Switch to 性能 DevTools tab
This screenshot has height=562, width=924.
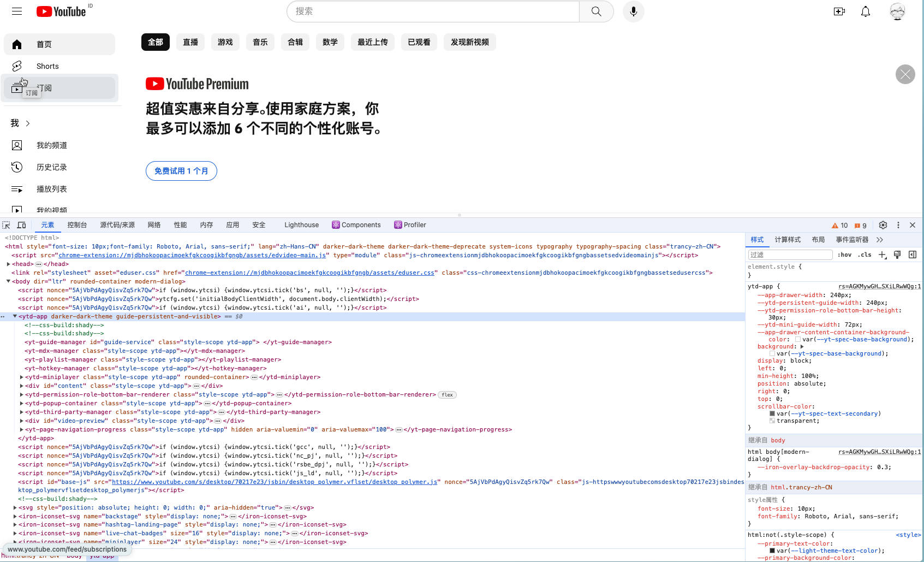[x=180, y=225]
